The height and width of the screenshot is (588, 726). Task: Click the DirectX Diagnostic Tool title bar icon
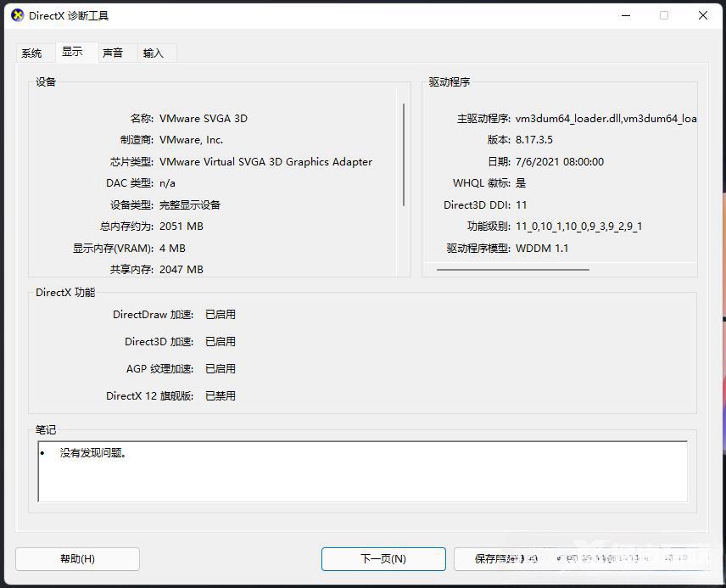pos(17,15)
